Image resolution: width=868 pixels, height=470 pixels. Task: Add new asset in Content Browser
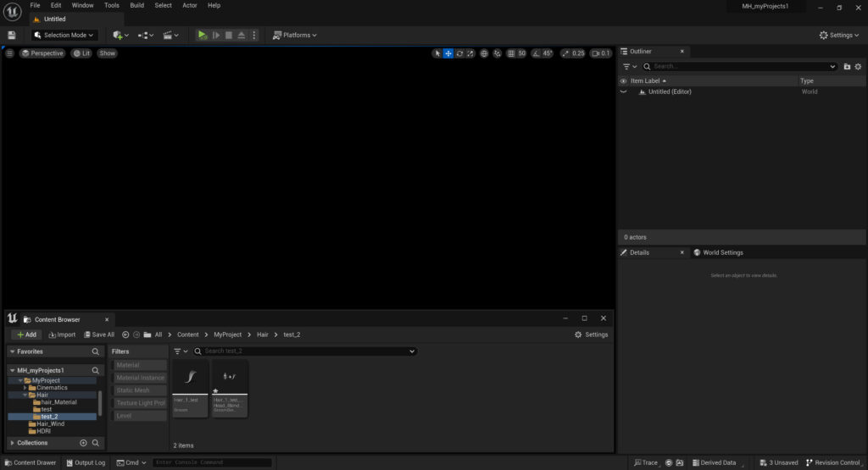click(x=26, y=335)
